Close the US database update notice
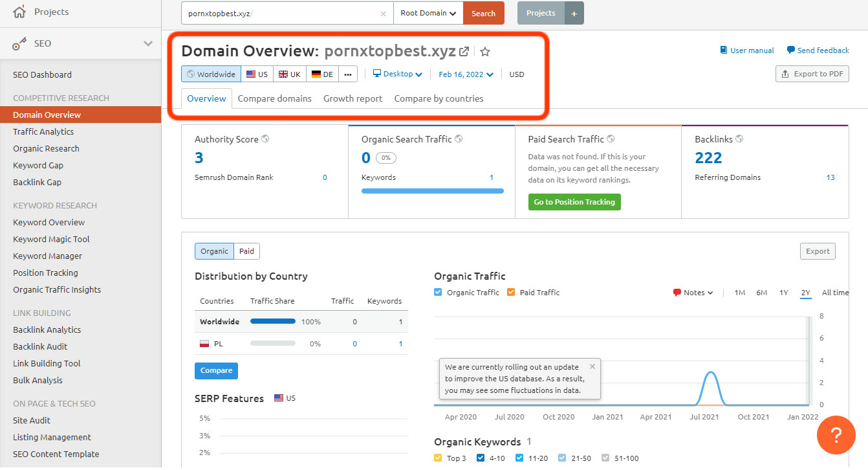 click(592, 366)
